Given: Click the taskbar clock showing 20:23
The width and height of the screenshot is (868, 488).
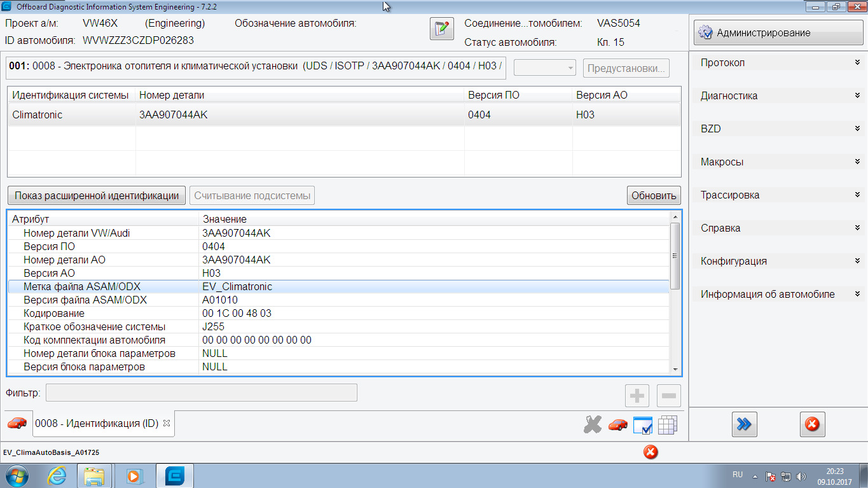Looking at the screenshot, I should (x=835, y=477).
